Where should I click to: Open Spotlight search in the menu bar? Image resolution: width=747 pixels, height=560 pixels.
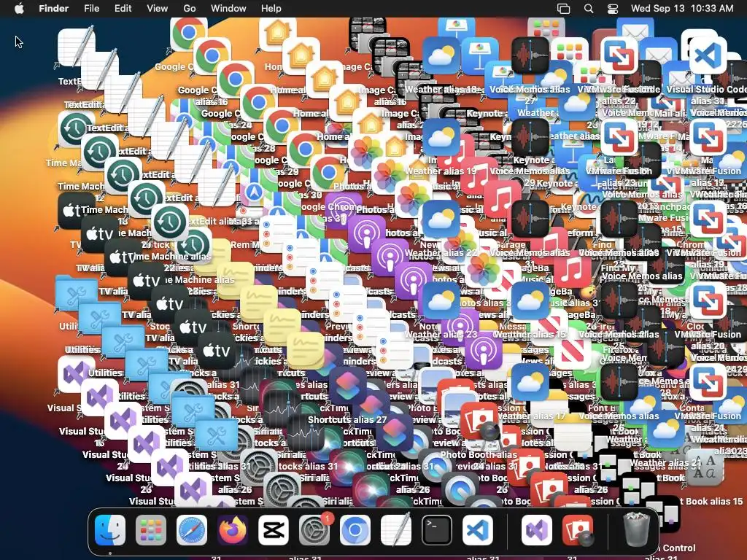click(x=589, y=9)
